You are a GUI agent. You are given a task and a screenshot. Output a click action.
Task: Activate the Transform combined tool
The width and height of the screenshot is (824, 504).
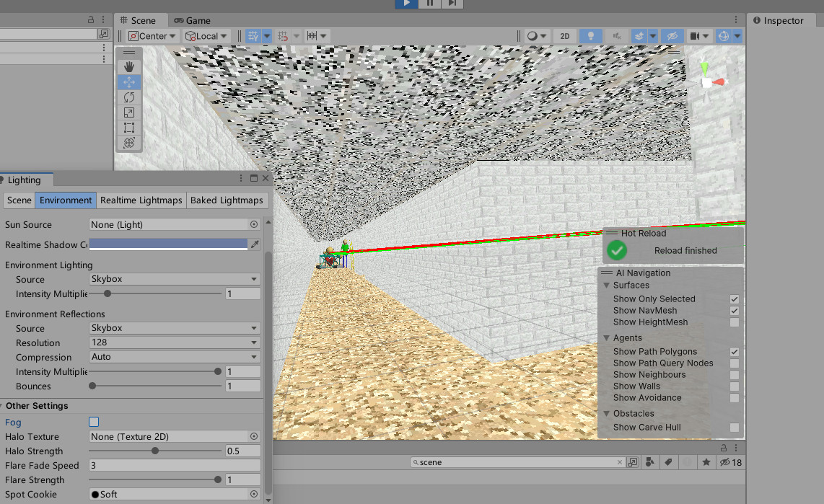(x=128, y=142)
